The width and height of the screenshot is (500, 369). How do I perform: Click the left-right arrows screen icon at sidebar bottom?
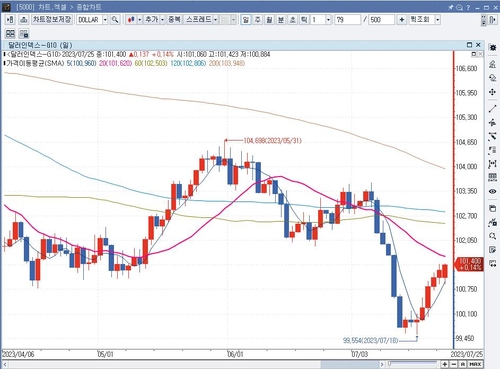click(492, 264)
